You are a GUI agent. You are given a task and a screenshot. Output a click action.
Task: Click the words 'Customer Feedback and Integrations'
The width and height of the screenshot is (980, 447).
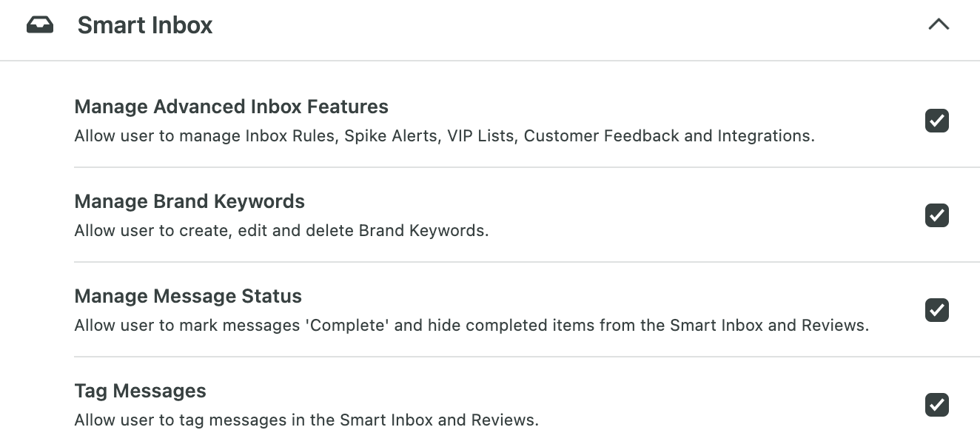pos(668,136)
